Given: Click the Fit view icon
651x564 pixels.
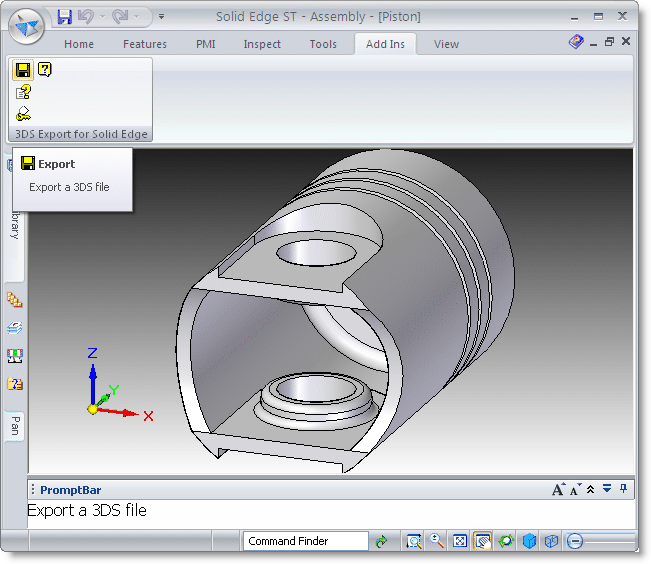Looking at the screenshot, I should [x=460, y=541].
